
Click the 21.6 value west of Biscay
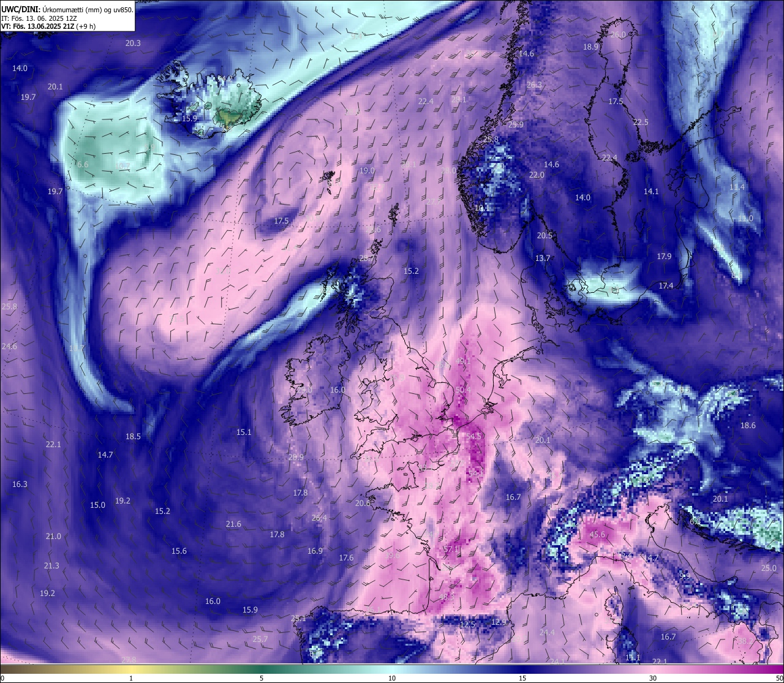coord(233,524)
